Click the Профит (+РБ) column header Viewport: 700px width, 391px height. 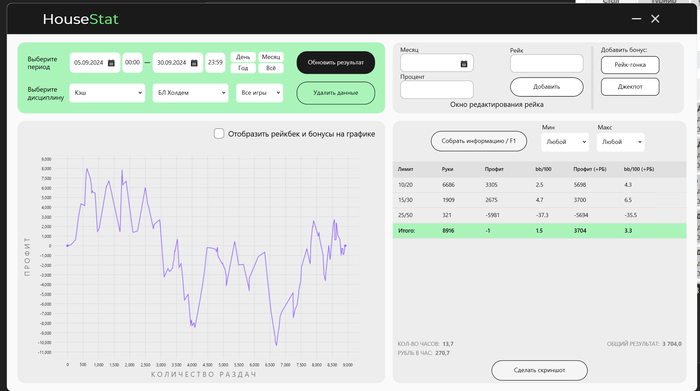click(590, 169)
